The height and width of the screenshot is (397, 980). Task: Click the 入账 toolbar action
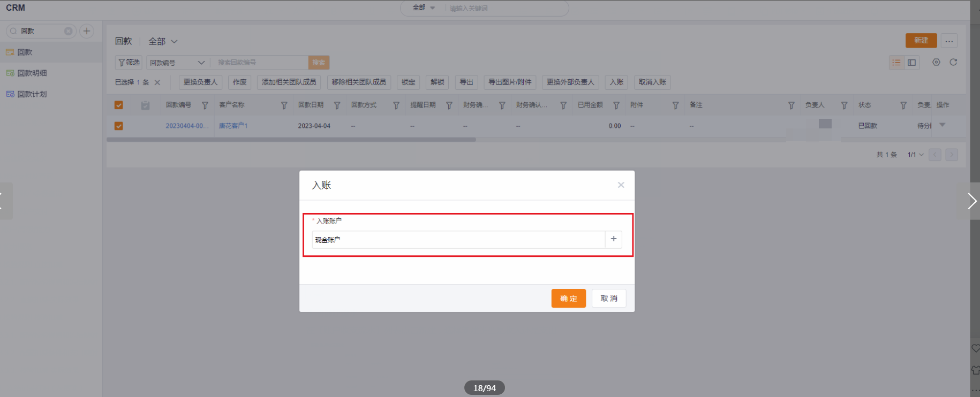616,82
